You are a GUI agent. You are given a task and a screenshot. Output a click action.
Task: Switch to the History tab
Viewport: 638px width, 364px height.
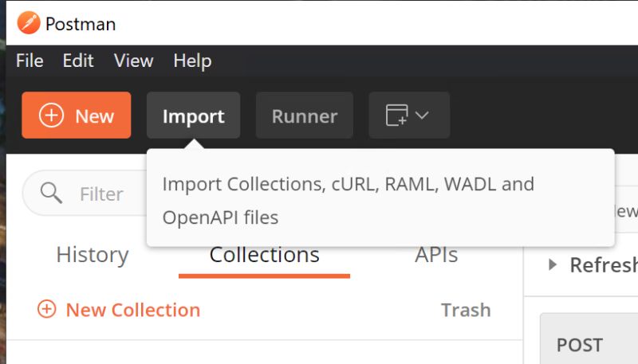click(93, 255)
